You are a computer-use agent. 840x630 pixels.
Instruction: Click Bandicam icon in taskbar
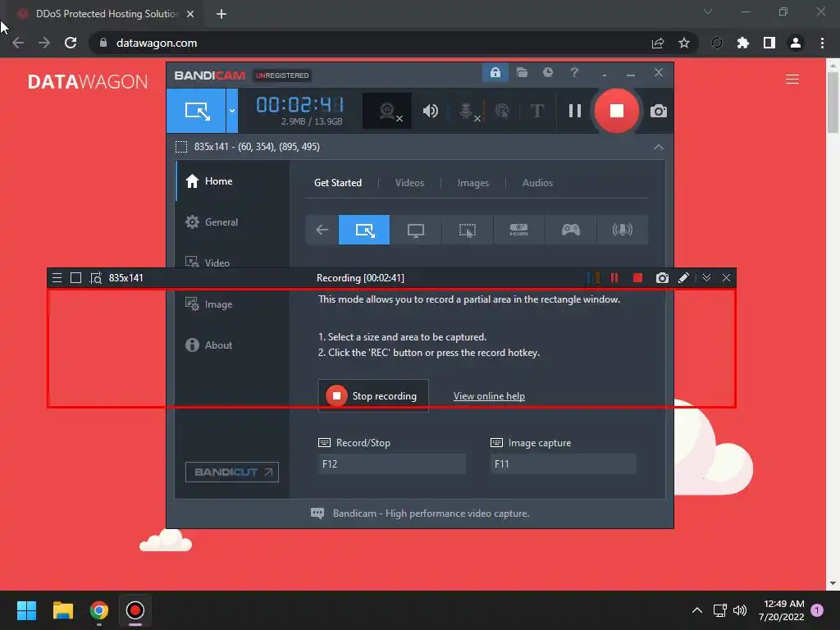[x=135, y=610]
